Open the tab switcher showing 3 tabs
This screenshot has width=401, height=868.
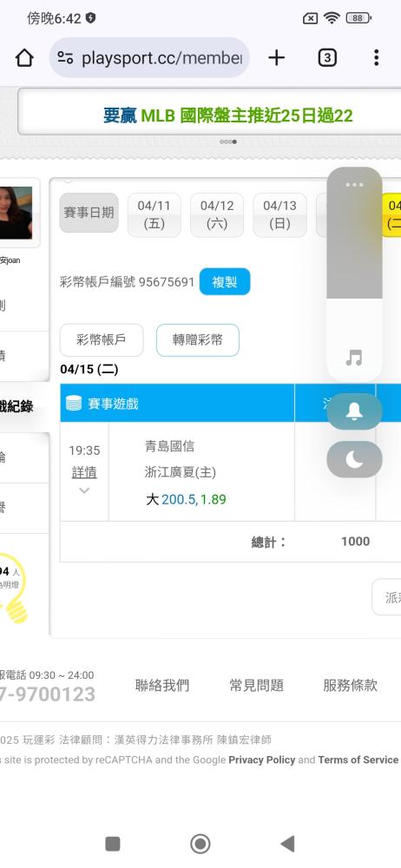[x=326, y=57]
